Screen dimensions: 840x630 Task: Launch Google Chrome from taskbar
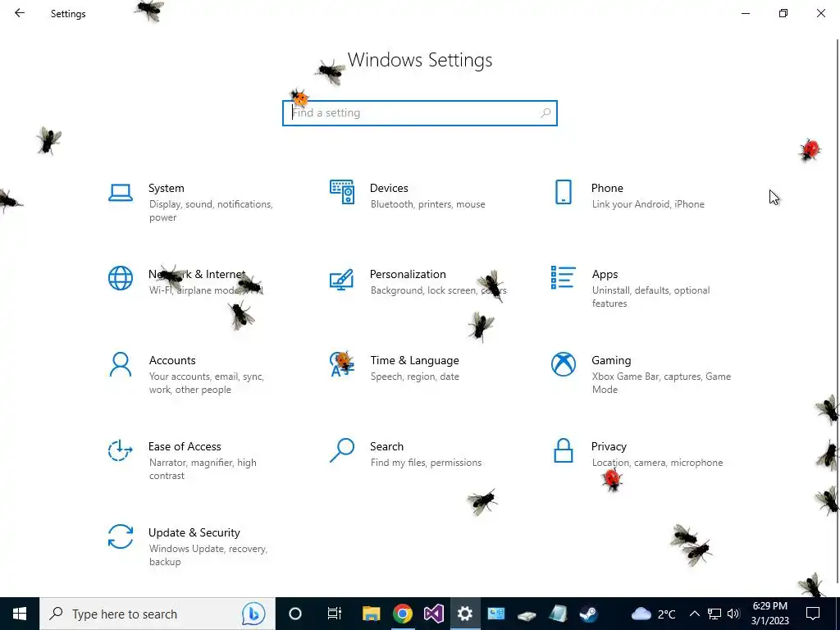point(402,614)
